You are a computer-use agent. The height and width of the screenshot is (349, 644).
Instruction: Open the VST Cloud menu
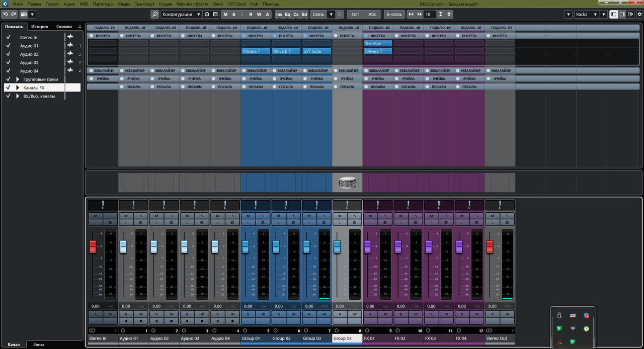point(236,4)
